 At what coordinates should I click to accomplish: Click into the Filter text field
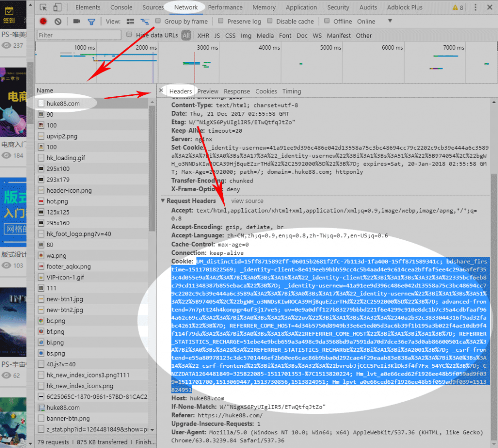pyautogui.click(x=78, y=35)
